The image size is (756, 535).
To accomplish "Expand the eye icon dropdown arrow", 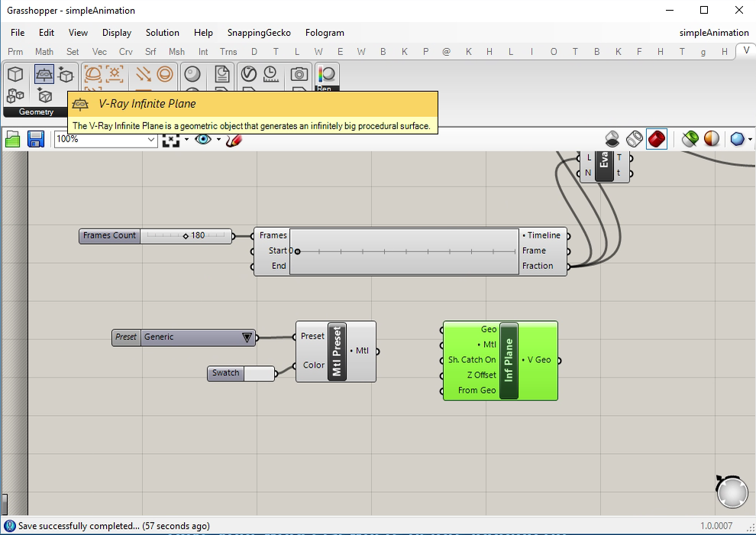I will click(x=218, y=139).
